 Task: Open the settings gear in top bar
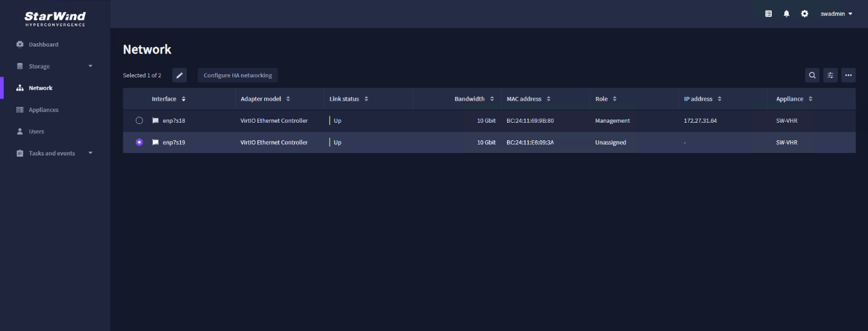[804, 14]
